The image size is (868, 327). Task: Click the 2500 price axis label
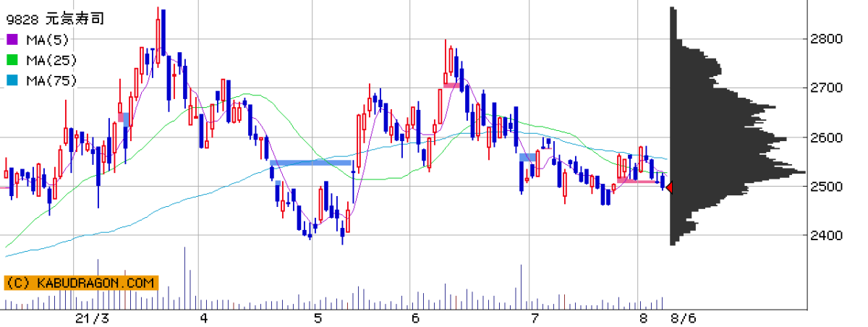pos(826,186)
